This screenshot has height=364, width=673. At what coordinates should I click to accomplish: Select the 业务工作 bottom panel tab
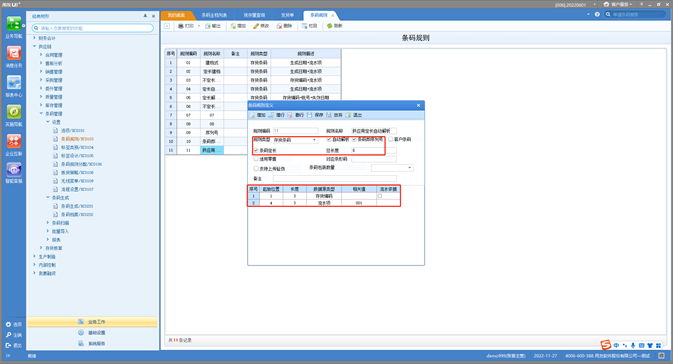[x=92, y=322]
